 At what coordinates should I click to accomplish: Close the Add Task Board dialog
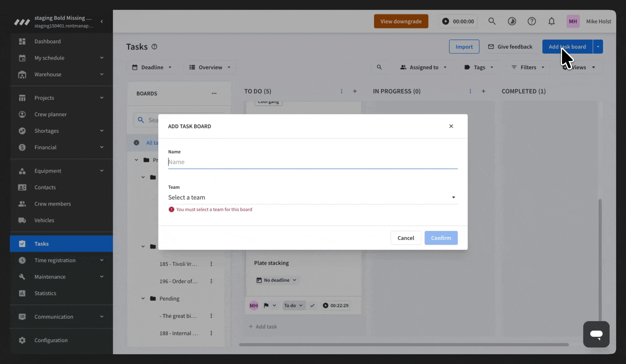tap(451, 126)
